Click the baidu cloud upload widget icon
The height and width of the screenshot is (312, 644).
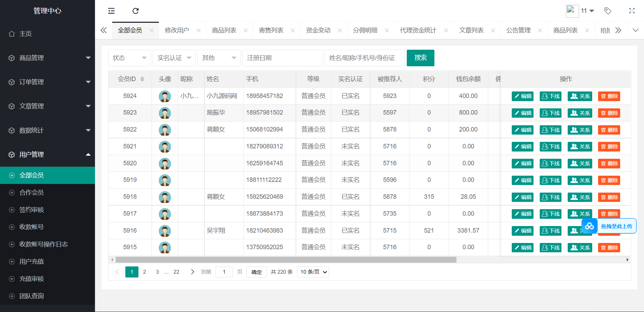589,226
